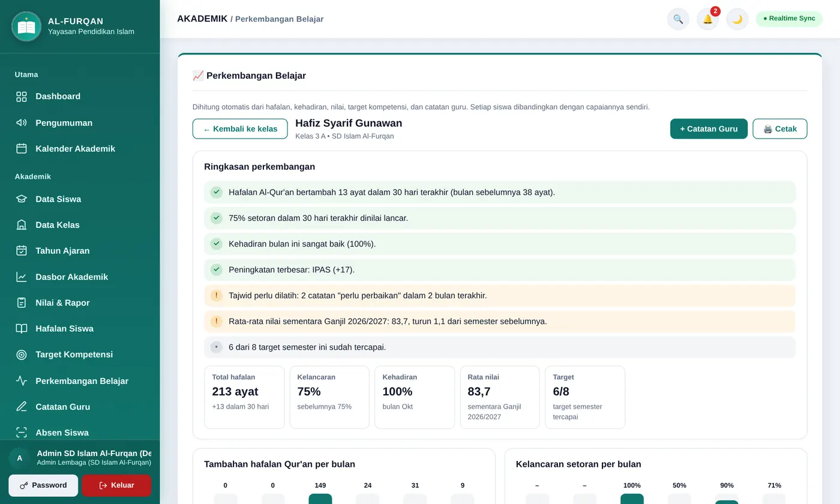Click student name Hafiz Syarif Gunawan
Viewport: 840px width, 504px height.
[x=349, y=123]
